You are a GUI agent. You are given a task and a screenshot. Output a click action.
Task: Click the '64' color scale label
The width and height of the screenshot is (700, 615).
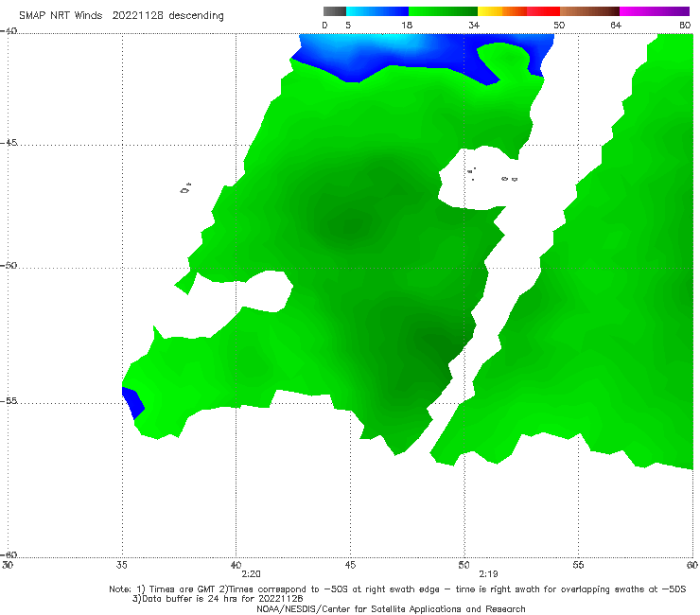pos(616,26)
